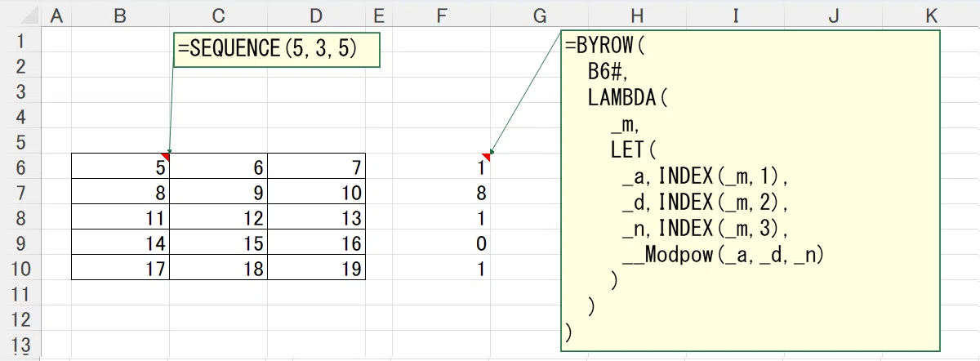The image size is (980, 361).
Task: Select row 12 header
Action: tap(20, 319)
